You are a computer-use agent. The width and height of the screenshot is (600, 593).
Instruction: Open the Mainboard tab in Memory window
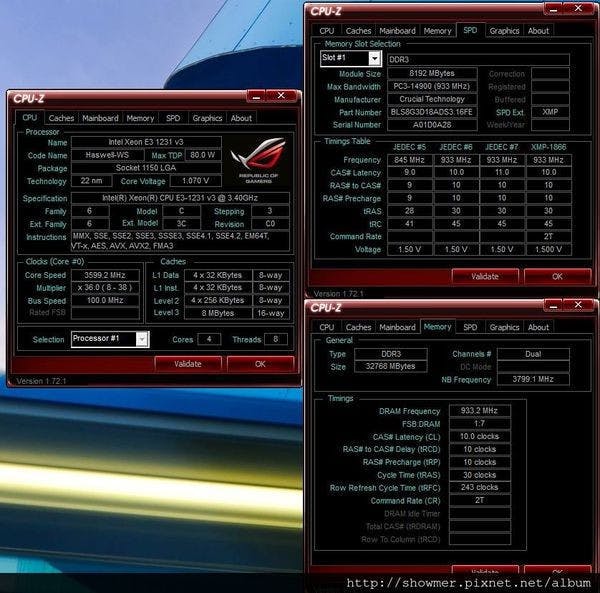coord(398,327)
